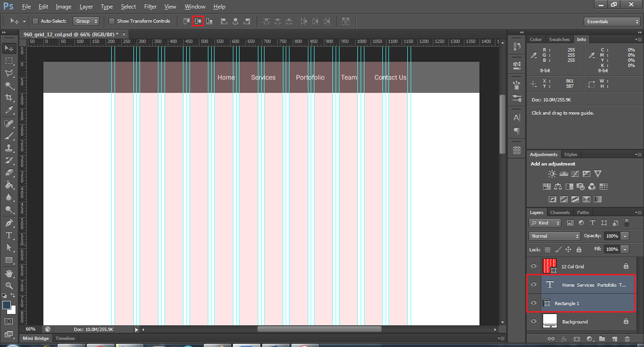The width and height of the screenshot is (644, 347).
Task: Create a new layer with the icon
Action: (615, 339)
